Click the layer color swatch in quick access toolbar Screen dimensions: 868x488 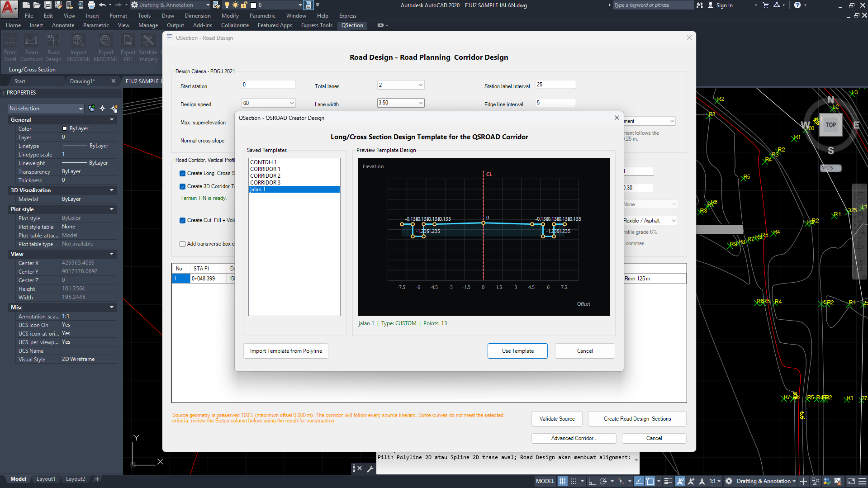coord(253,5)
